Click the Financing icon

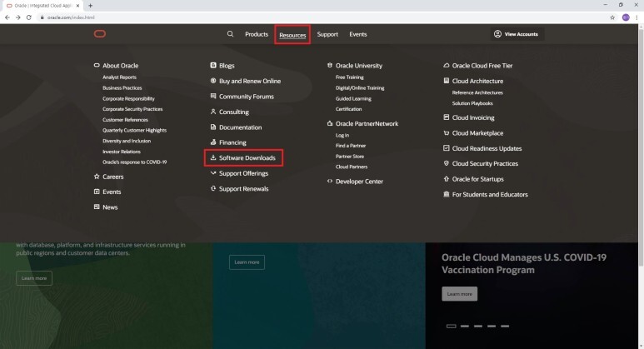point(213,142)
